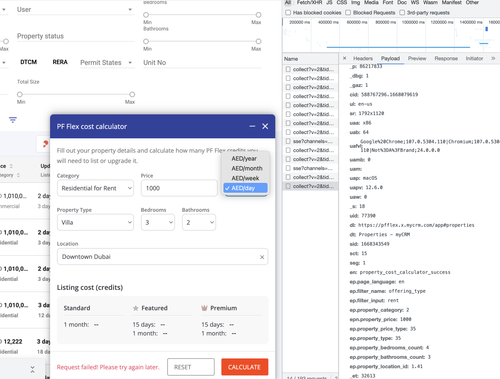Choose AED/year option
The height and width of the screenshot is (379, 500).
(244, 159)
